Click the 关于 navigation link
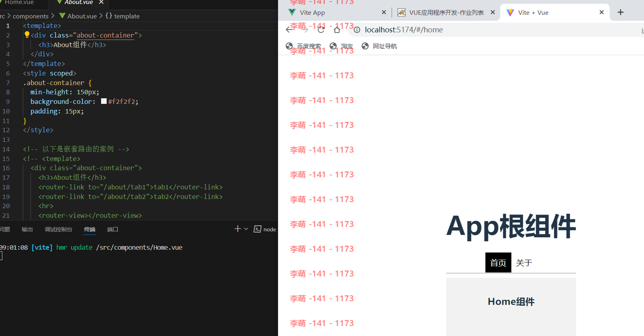This screenshot has width=644, height=336. 524,262
